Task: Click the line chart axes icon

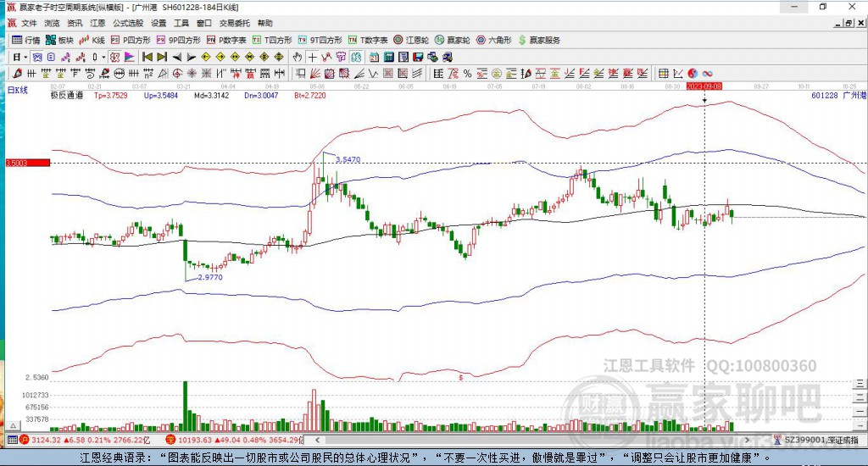Action: click(x=678, y=73)
